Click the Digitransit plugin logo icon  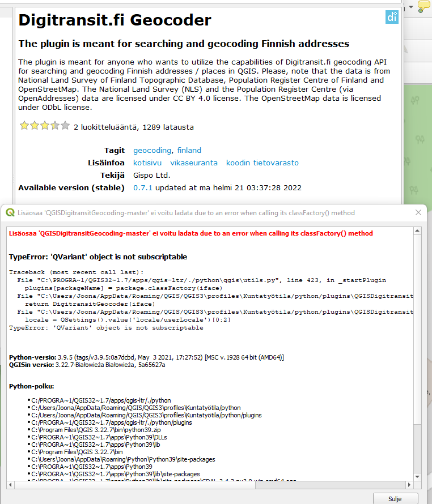[x=392, y=17]
